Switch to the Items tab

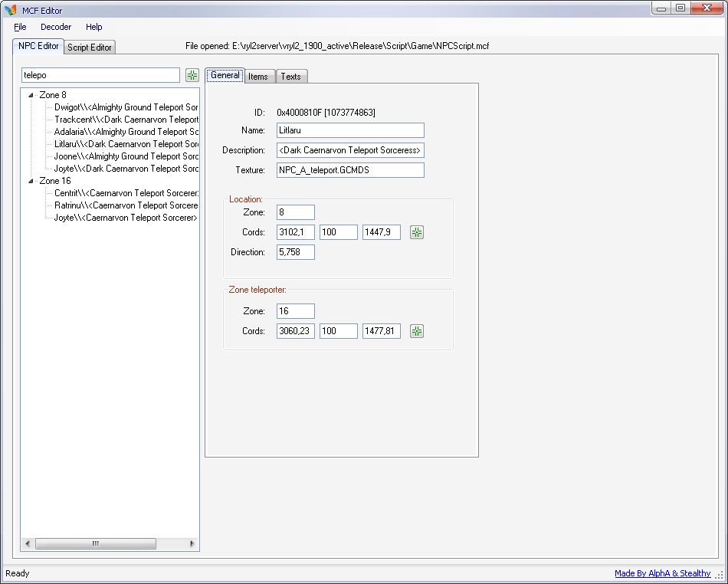[258, 77]
